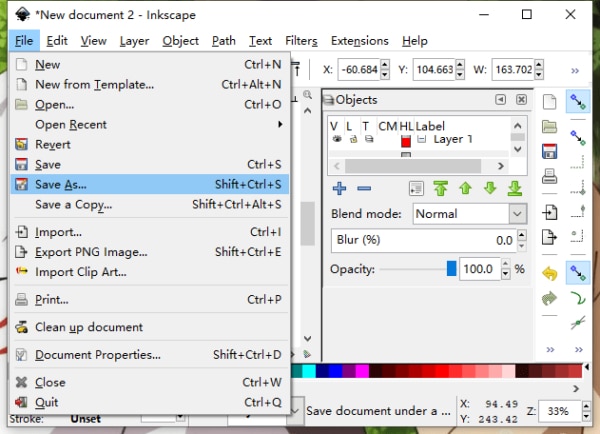Image resolution: width=600 pixels, height=434 pixels.
Task: Increase the Blur value with up arrow
Action: coord(522,235)
